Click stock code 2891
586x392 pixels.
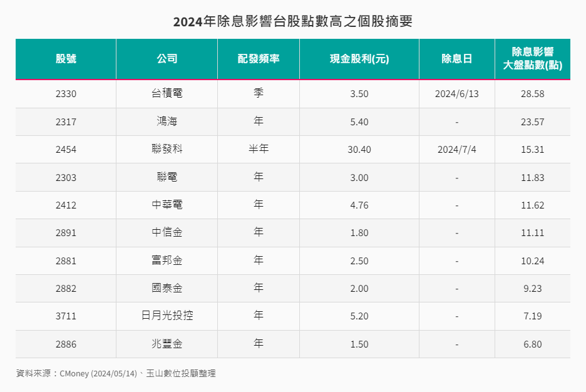tap(66, 233)
